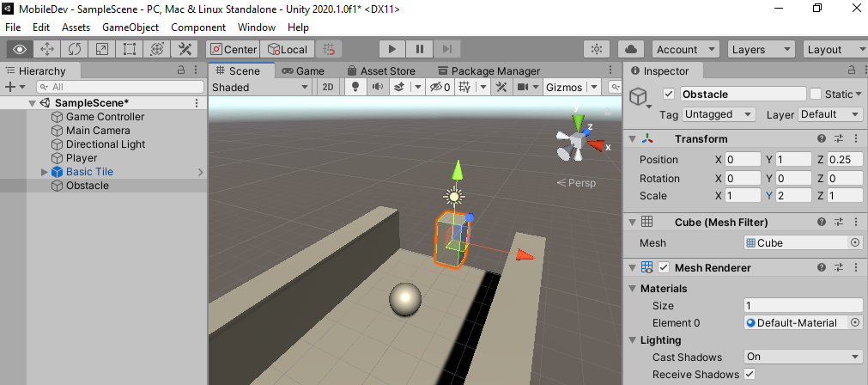The height and width of the screenshot is (385, 868).
Task: Select the Scale tool
Action: 102,49
